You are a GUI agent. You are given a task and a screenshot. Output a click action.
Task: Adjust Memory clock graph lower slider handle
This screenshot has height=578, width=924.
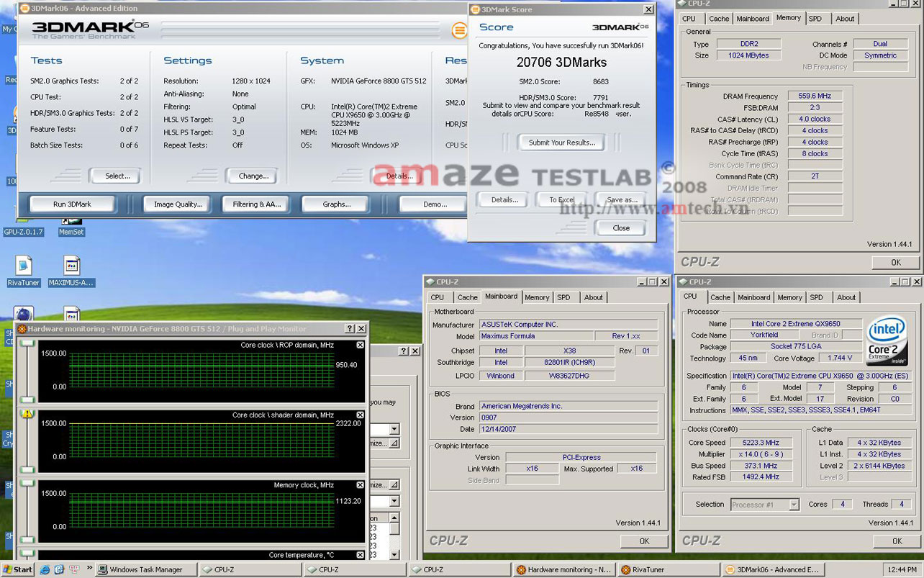point(27,540)
